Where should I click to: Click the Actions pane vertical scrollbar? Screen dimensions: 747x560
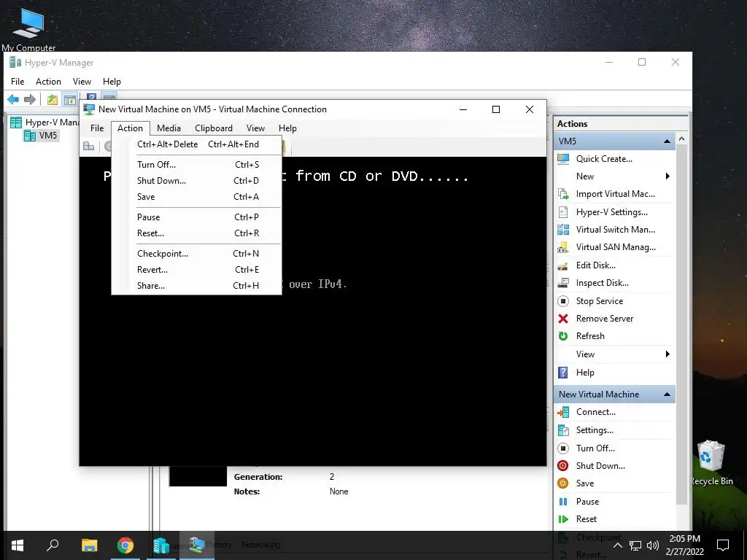point(682,324)
